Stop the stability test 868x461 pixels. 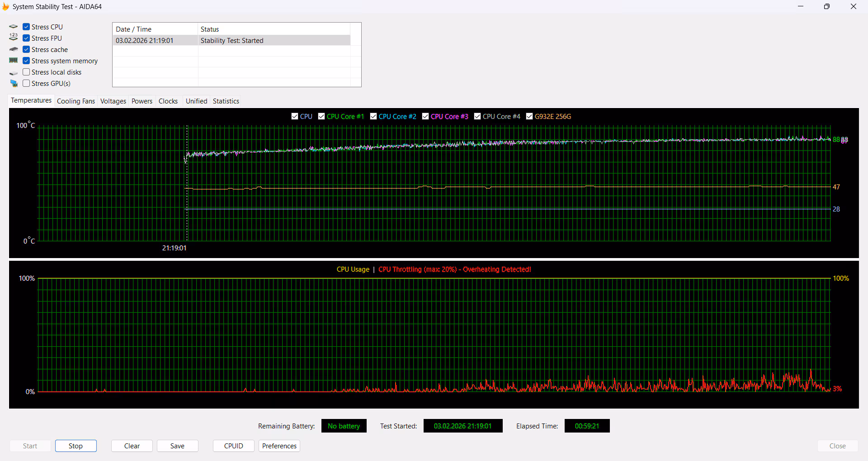[75, 446]
